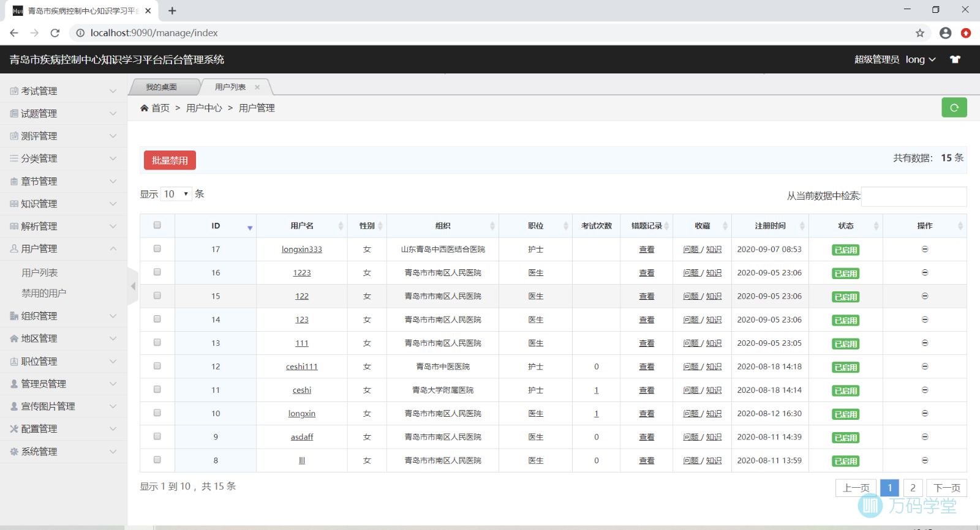Check the box for row ID 11
This screenshot has width=980, height=530.
coord(157,389)
